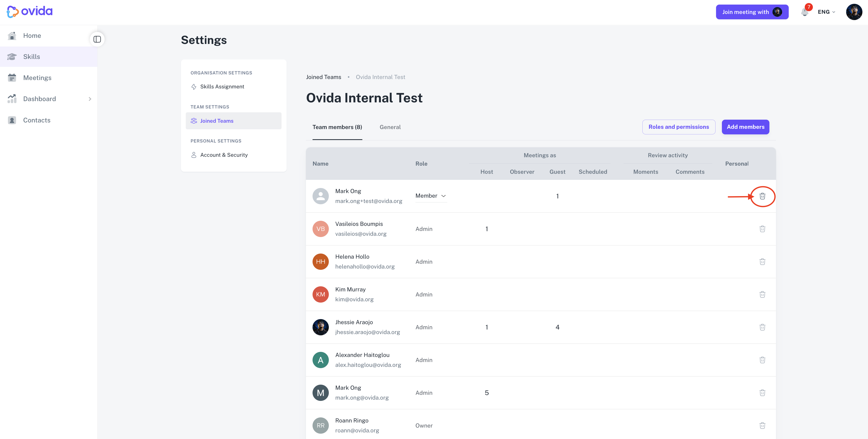Click the Observer column header

pos(522,172)
